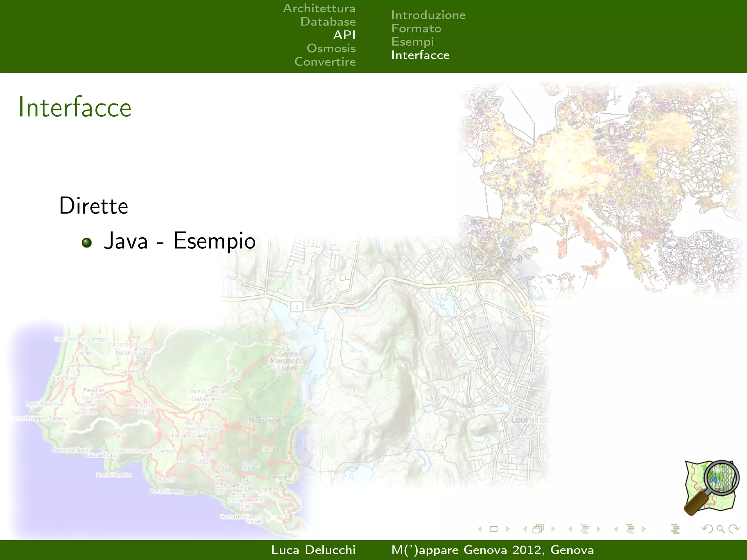Click the section navigation icon
Image resolution: width=747 pixels, height=560 pixels.
coord(630,529)
